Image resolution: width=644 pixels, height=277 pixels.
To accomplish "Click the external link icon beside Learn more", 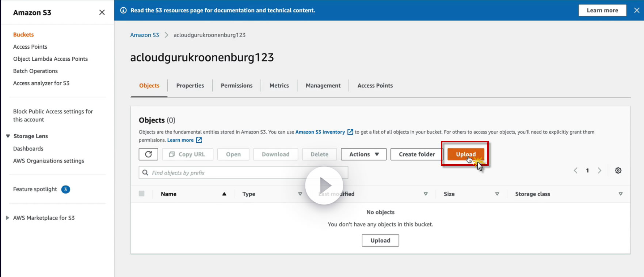I will 199,140.
